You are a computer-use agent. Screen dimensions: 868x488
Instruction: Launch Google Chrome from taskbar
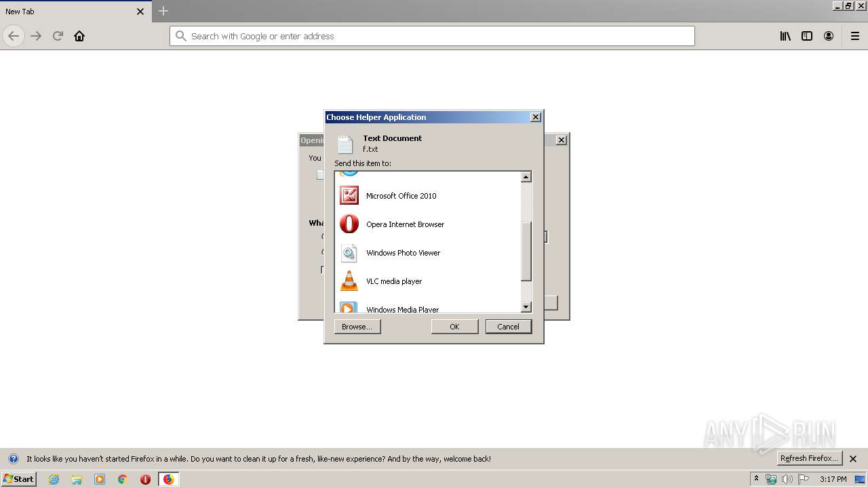click(x=123, y=479)
